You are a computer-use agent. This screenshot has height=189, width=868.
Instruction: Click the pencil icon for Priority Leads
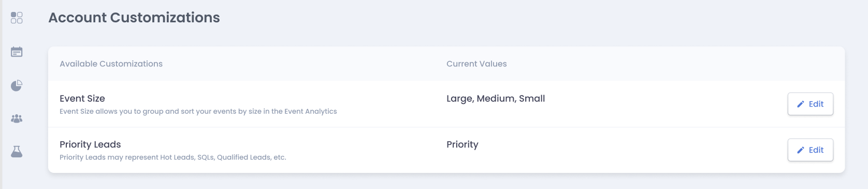pyautogui.click(x=800, y=150)
